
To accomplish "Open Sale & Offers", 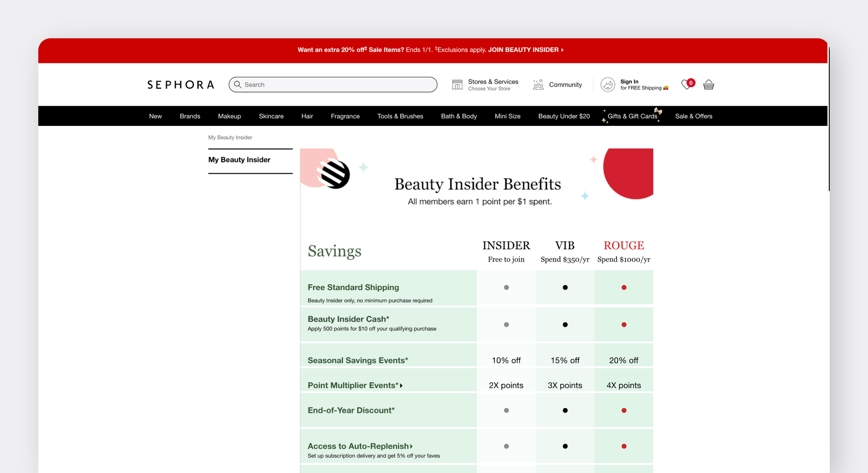I will click(694, 116).
